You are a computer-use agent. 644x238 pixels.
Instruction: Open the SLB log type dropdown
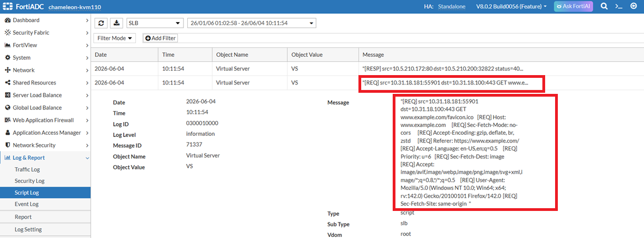[x=155, y=23]
